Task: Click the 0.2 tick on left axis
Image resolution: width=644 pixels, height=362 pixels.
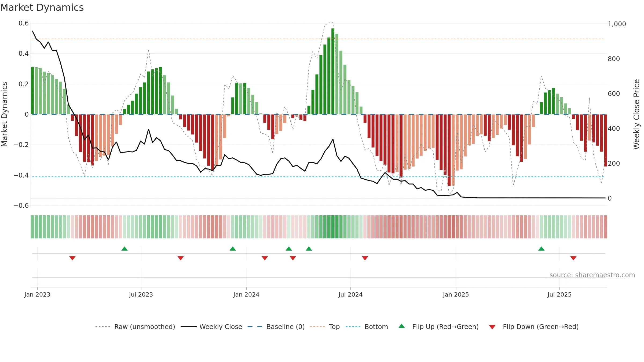Action: [x=24, y=84]
